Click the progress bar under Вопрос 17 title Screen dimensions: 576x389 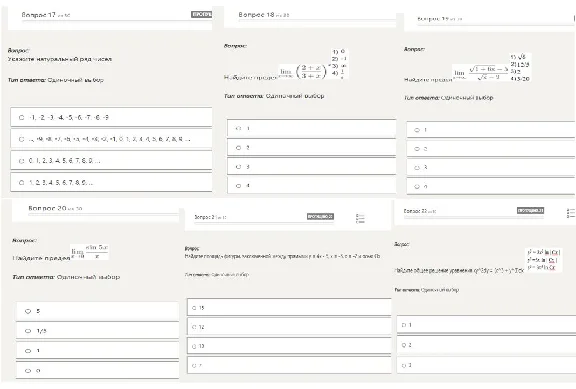[117, 21]
